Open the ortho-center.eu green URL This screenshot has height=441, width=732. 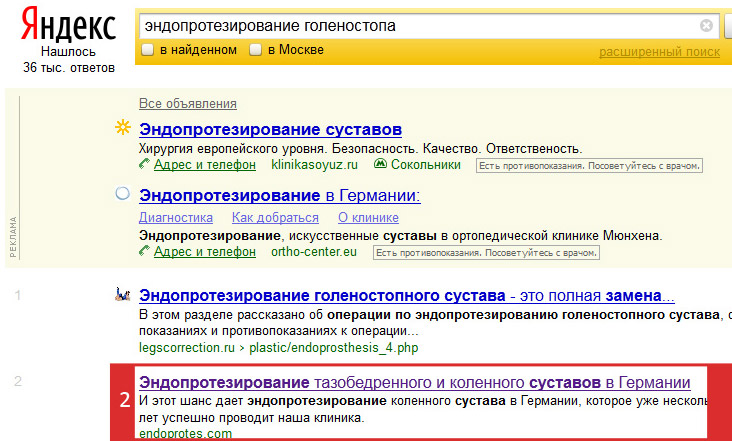(x=314, y=252)
